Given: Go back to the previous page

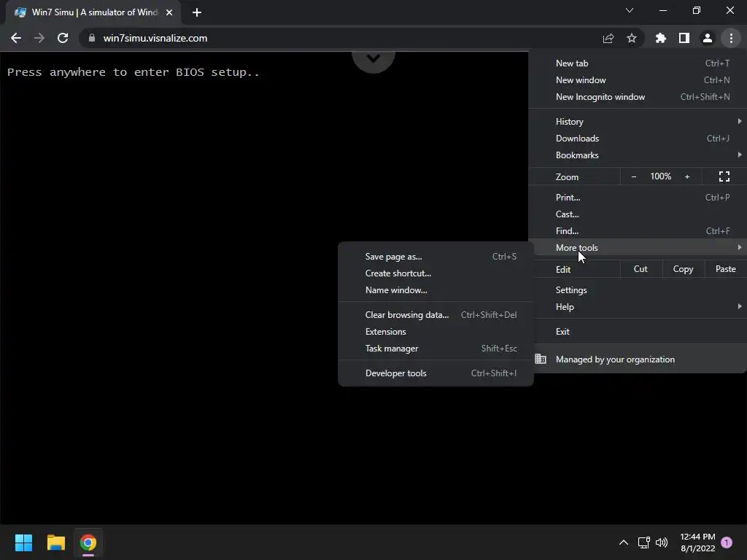Looking at the screenshot, I should pos(16,38).
